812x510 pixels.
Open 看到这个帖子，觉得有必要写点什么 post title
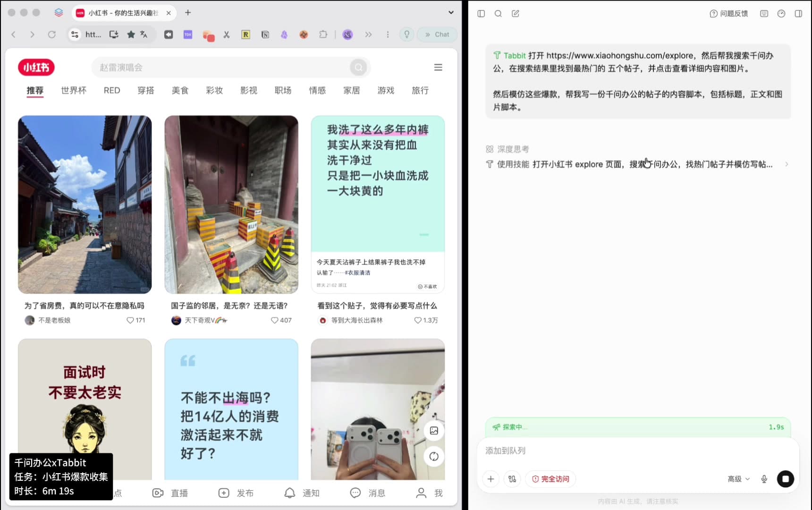[377, 306]
